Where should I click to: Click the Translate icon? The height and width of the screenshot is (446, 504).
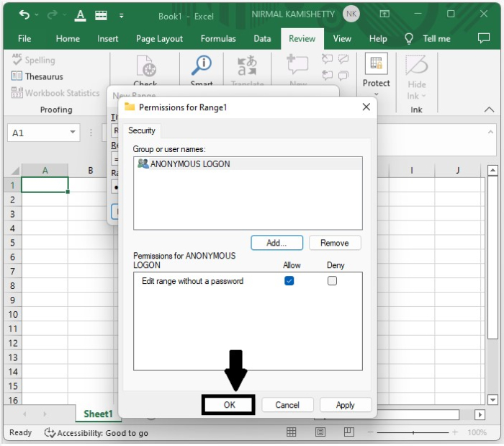(x=247, y=67)
